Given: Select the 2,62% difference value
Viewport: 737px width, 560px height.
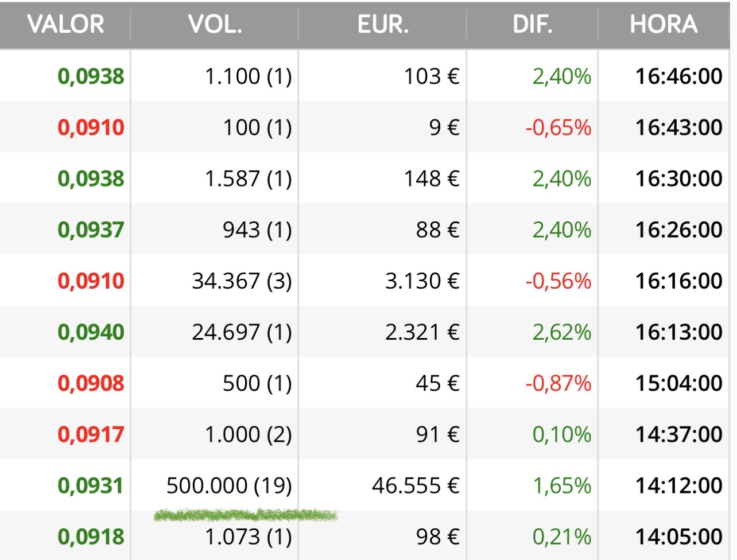Looking at the screenshot, I should click(561, 332).
